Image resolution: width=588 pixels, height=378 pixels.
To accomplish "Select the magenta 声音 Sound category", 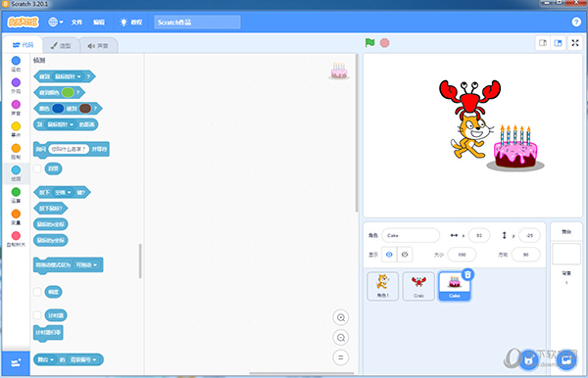I will point(16,108).
